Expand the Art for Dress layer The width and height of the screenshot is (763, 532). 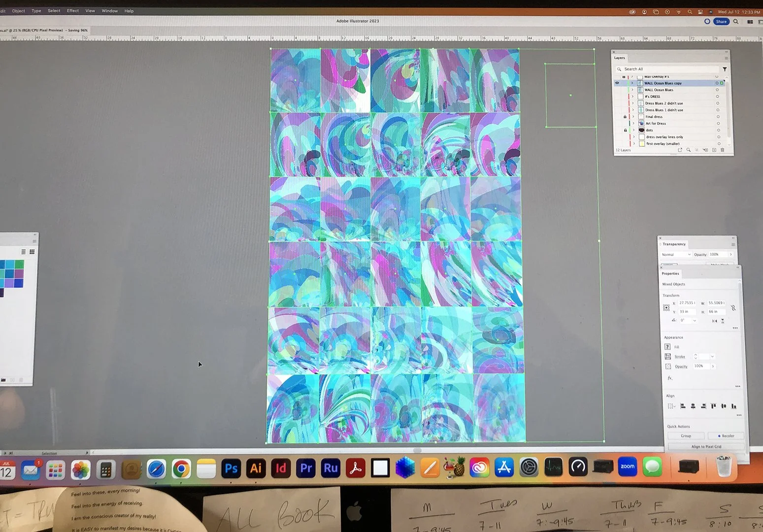pyautogui.click(x=633, y=123)
